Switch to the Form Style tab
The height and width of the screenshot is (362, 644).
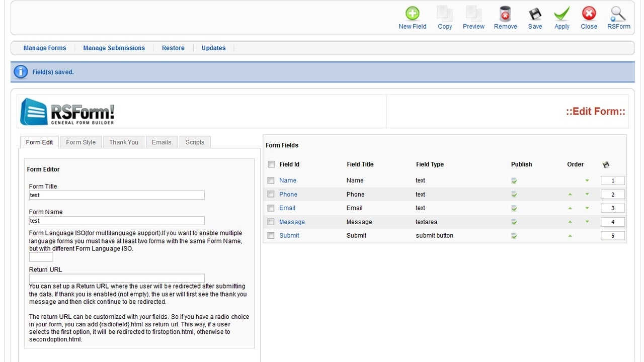(x=80, y=142)
